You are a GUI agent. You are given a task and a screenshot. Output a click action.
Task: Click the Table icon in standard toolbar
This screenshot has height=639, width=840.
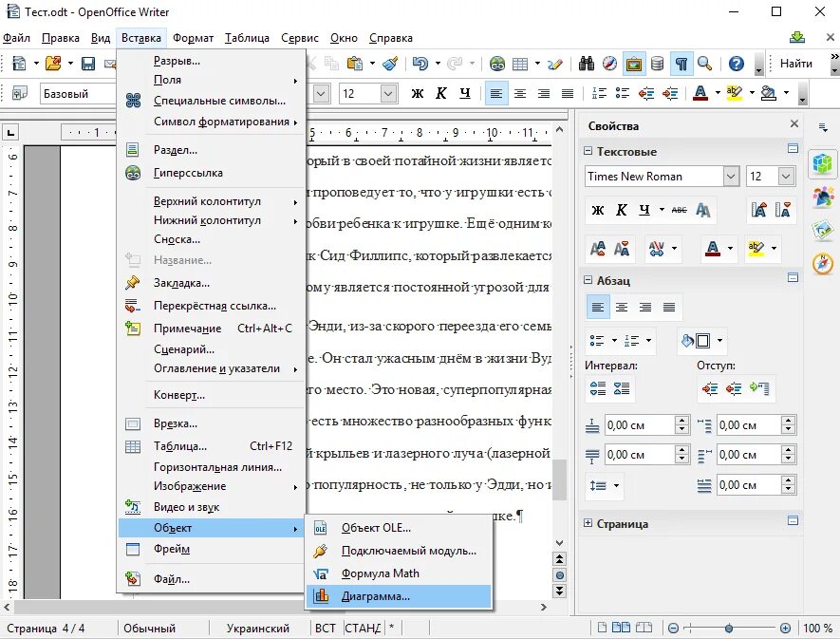point(520,64)
